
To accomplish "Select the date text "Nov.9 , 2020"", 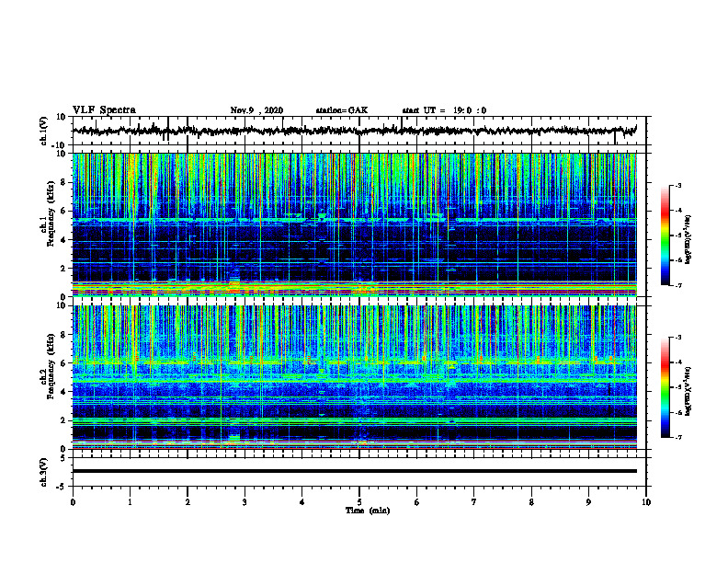I will [256, 110].
